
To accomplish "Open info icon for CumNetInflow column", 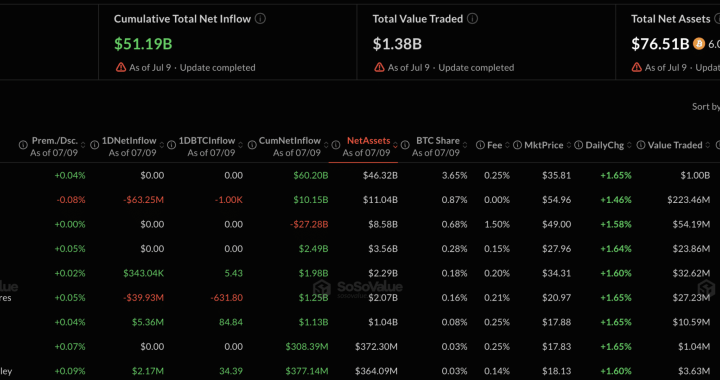I will coord(252,145).
